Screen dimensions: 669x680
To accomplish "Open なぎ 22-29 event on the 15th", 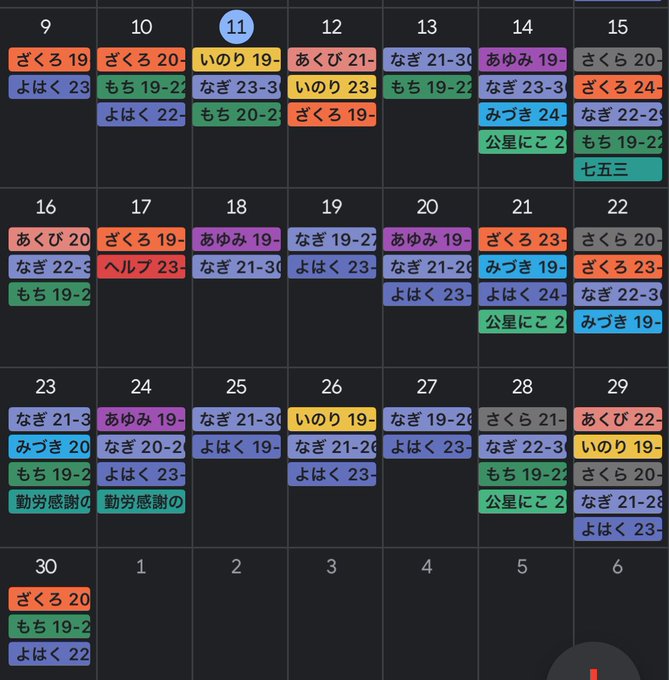I will click(618, 114).
